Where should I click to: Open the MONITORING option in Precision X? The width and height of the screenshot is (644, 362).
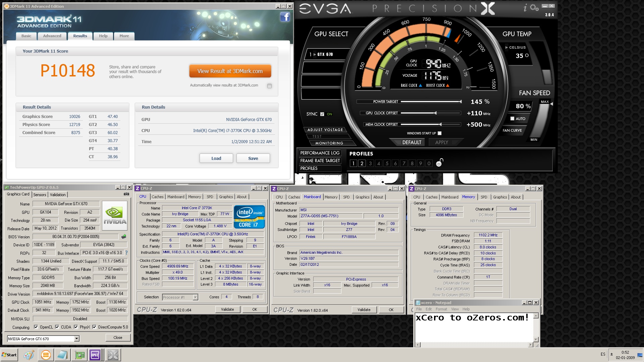(x=329, y=143)
